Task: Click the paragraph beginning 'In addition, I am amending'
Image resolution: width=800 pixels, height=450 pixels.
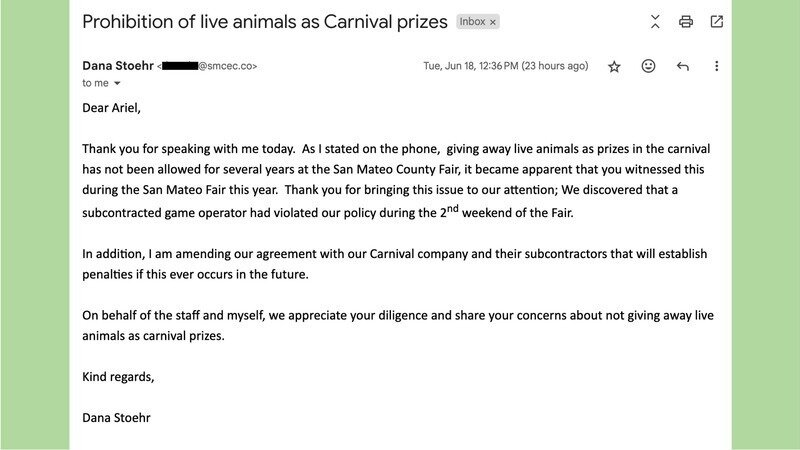Action: point(396,263)
